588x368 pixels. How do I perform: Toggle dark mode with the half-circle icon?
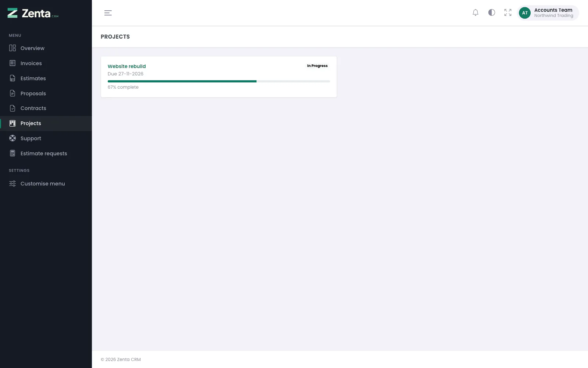[492, 13]
